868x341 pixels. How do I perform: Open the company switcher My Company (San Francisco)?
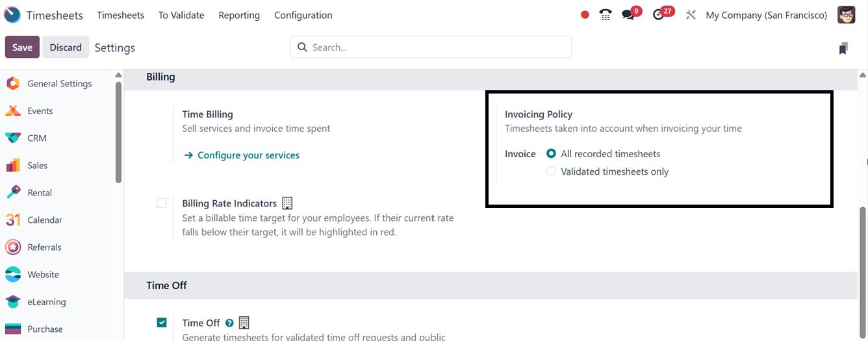766,15
